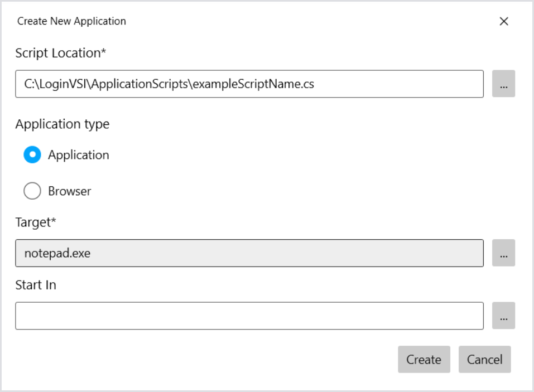Cancel the new application dialog

point(484,360)
